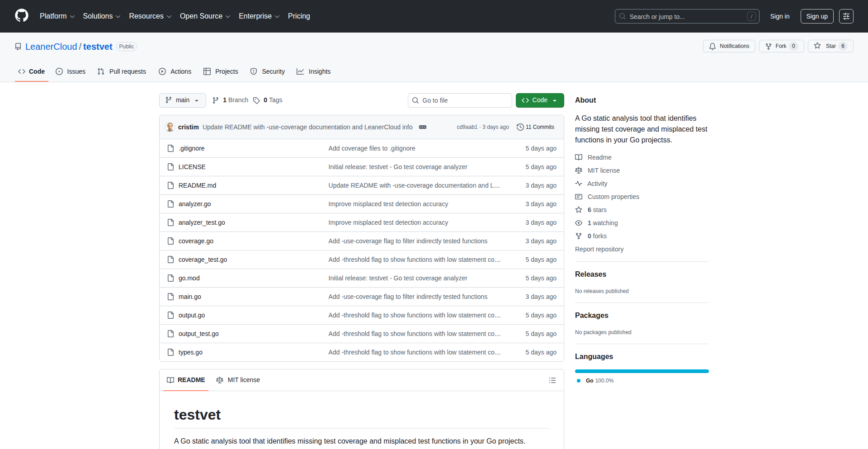Toggle Notifications for this repository
The width and height of the screenshot is (868, 449).
pos(729,46)
